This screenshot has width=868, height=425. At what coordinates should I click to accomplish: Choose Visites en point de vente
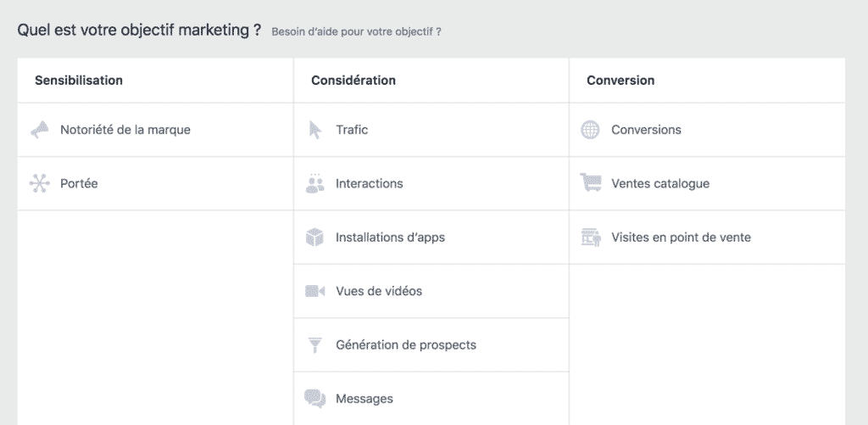tap(681, 238)
